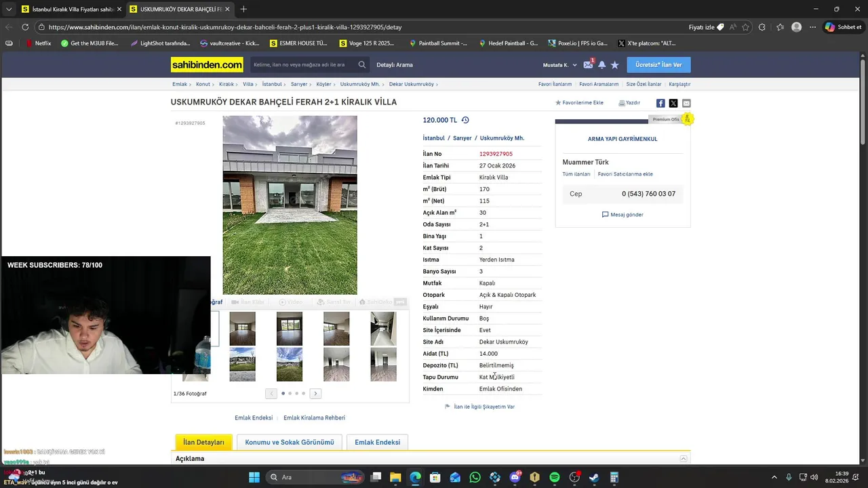Go to next photo thumbnails page

tap(315, 393)
